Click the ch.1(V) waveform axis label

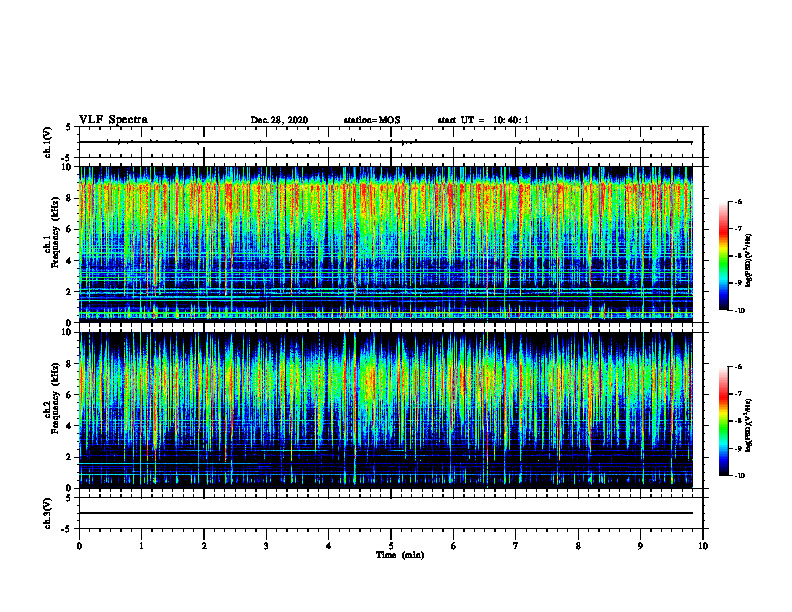(x=48, y=142)
